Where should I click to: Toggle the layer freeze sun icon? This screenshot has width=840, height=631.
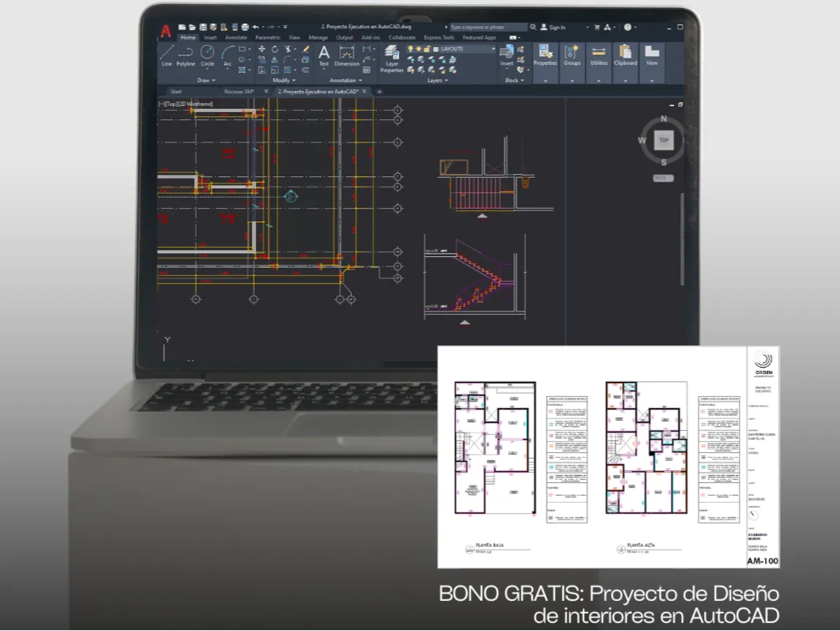[418, 49]
